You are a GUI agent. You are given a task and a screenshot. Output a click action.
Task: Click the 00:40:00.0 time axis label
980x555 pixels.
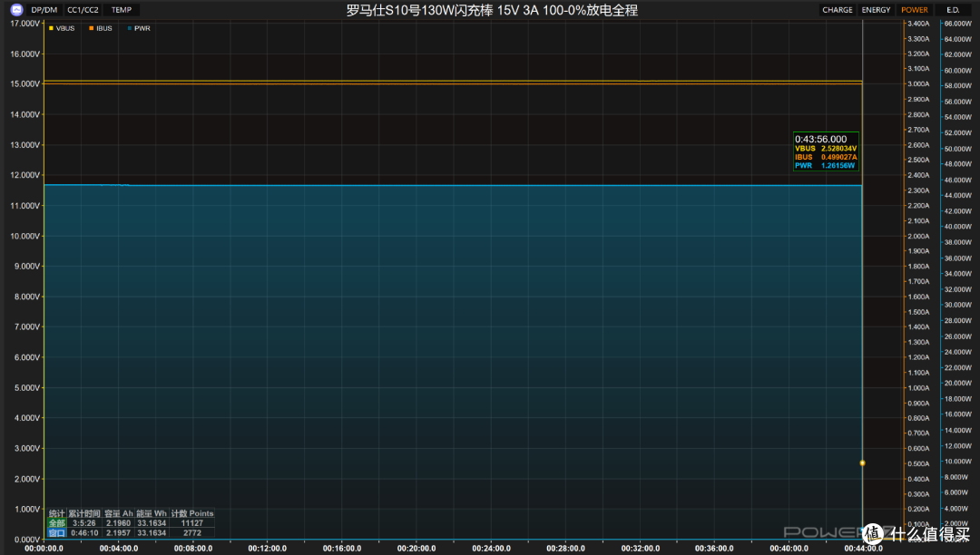789,549
